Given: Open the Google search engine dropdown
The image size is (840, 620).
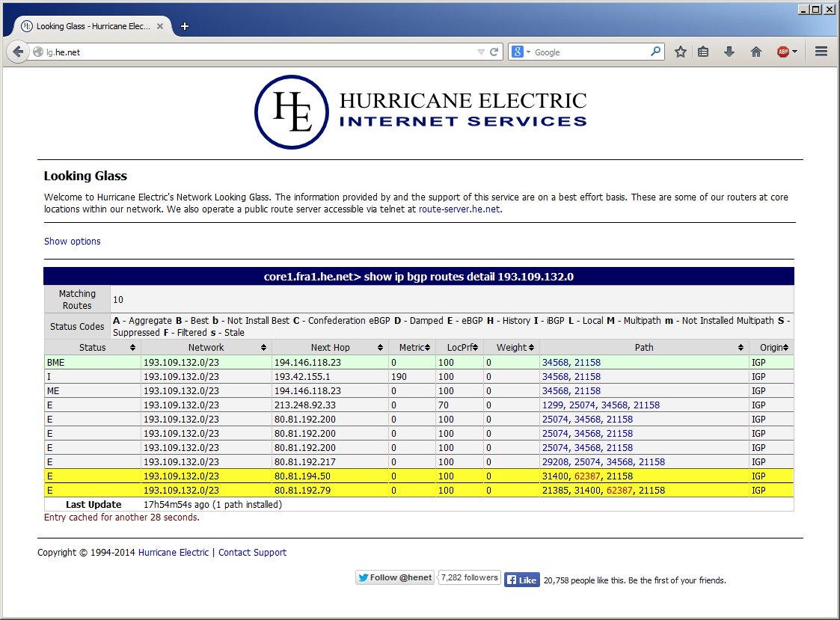Looking at the screenshot, I should point(522,52).
